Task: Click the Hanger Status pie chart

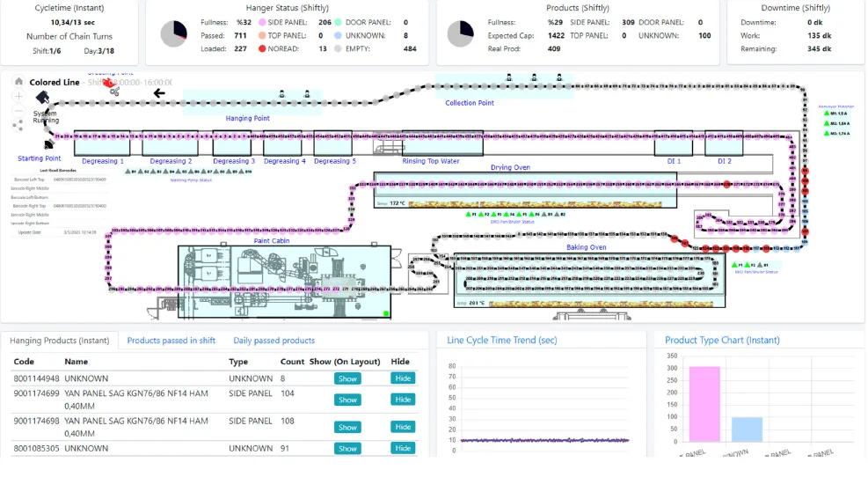Action: [174, 34]
